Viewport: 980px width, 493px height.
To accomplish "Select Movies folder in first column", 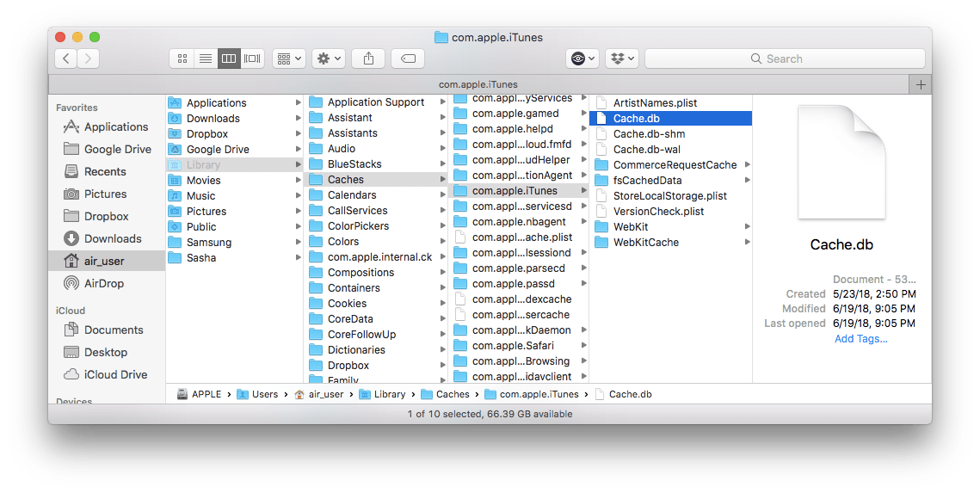I will 234,181.
